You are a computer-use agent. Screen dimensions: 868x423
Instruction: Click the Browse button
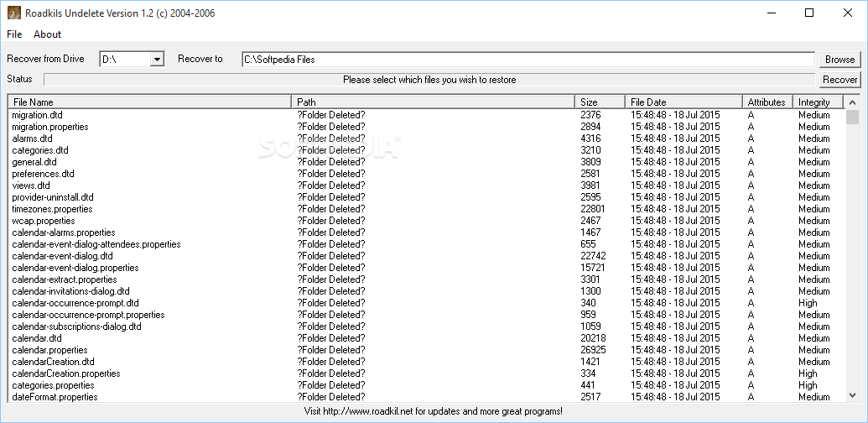[839, 60]
